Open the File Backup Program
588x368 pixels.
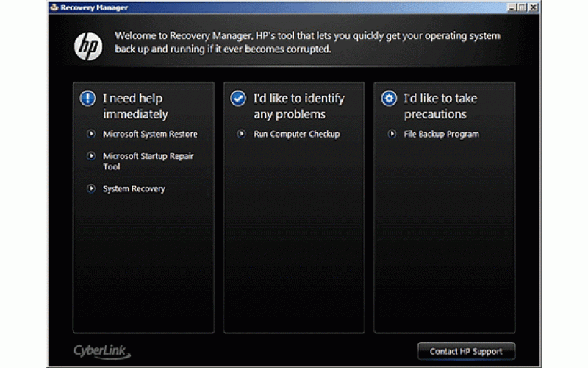click(x=441, y=135)
